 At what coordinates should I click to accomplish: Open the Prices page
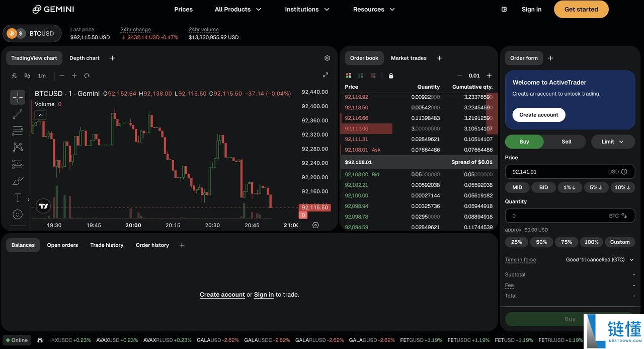[x=184, y=9]
